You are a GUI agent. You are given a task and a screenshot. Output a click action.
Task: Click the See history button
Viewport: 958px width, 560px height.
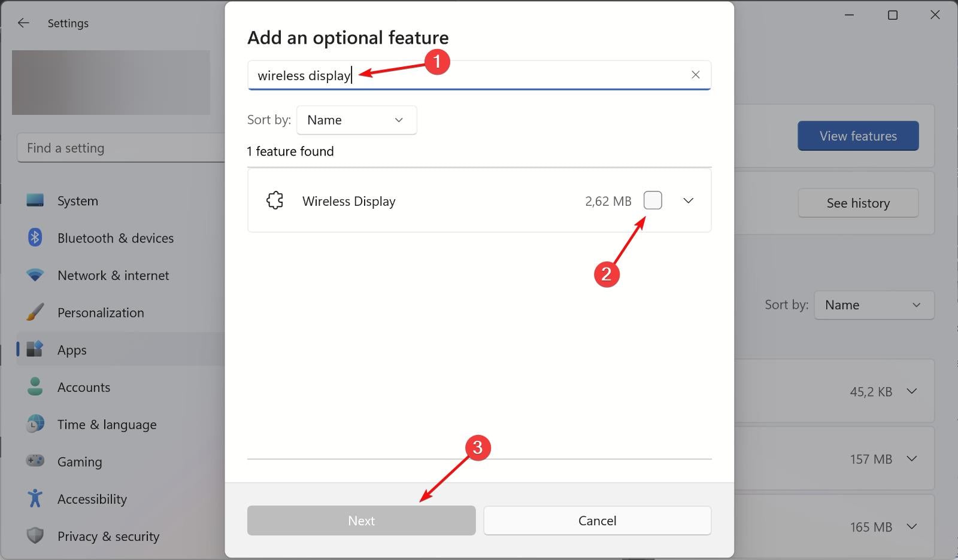(857, 203)
